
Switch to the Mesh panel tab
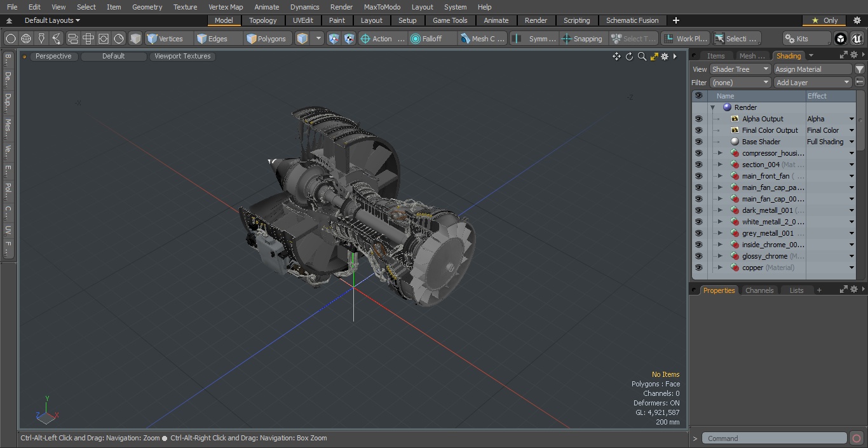[x=752, y=56]
